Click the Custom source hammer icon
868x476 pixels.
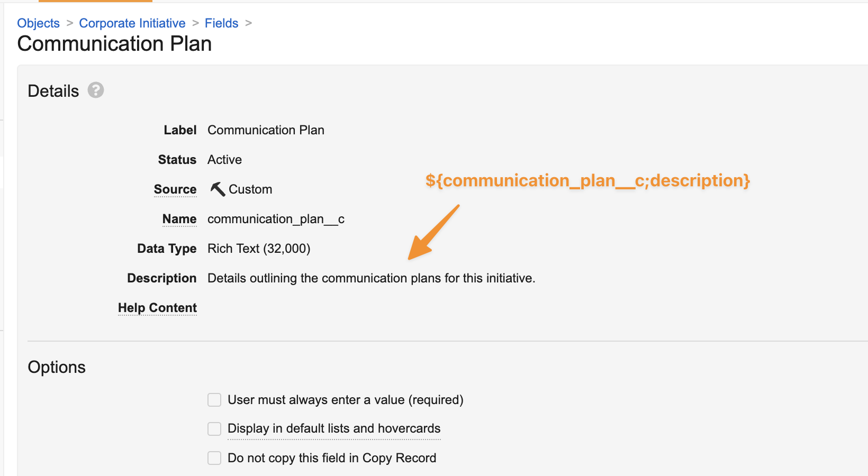pyautogui.click(x=217, y=189)
